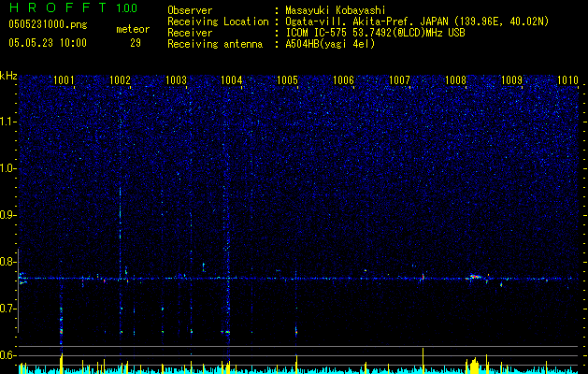Click the Receiving Location label
Screen dimensions: 588x374
pyautogui.click(x=218, y=22)
